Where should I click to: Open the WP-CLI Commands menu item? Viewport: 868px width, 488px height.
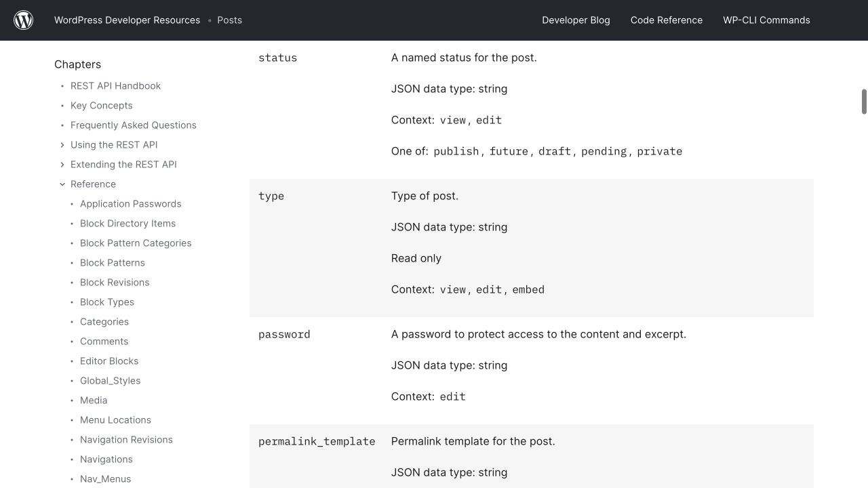pos(766,20)
